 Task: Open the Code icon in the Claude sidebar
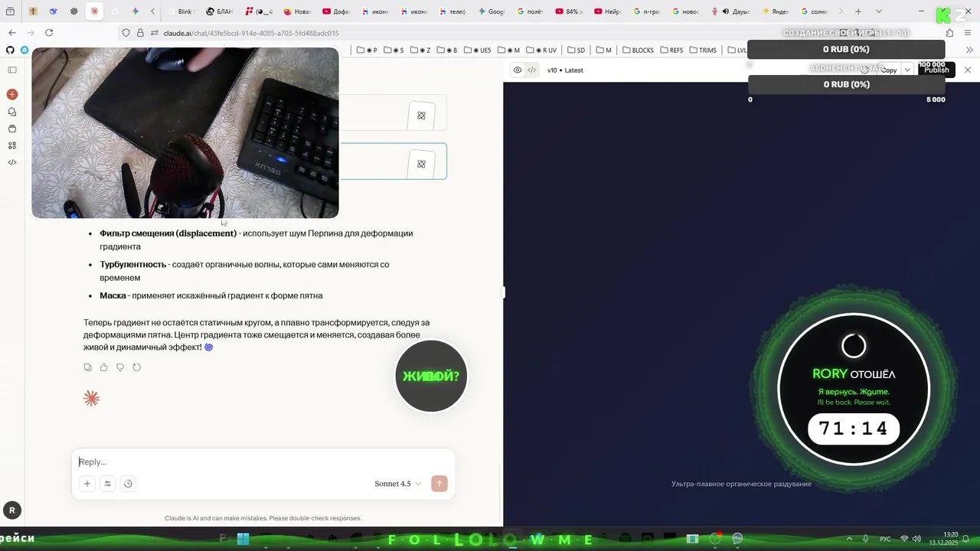pos(12,162)
